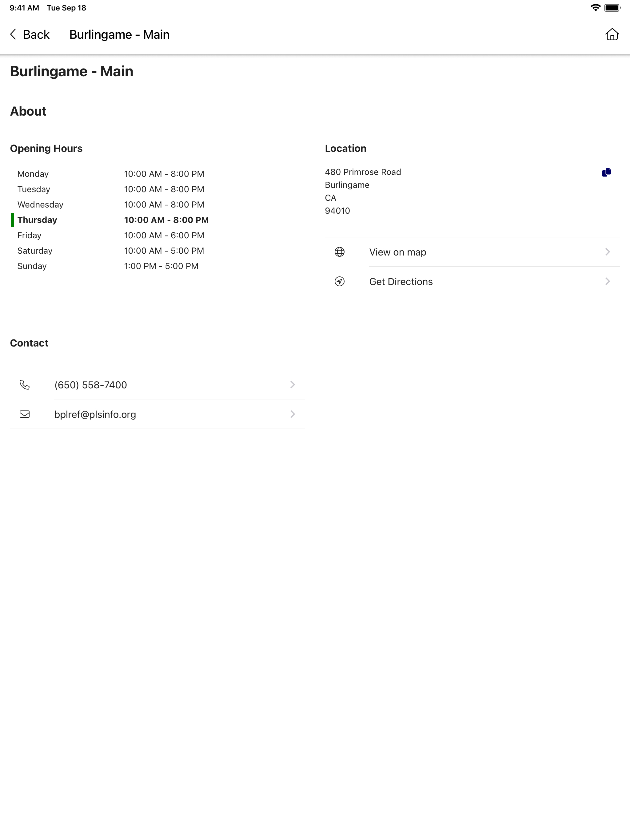Select the Sunday row label

click(x=32, y=266)
